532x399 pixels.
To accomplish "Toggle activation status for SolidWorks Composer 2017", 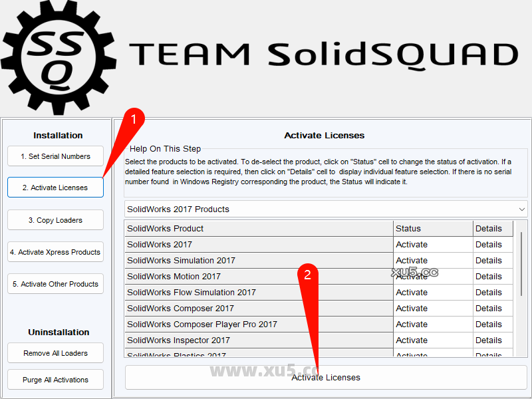I will coord(412,308).
